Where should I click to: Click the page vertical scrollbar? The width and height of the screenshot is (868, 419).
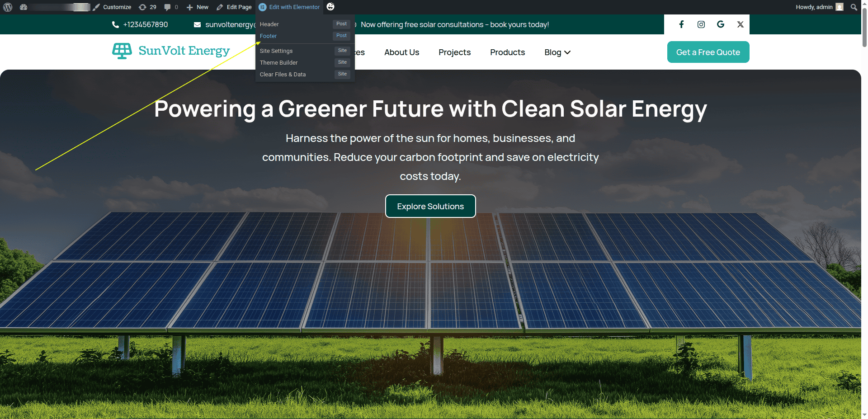click(864, 27)
